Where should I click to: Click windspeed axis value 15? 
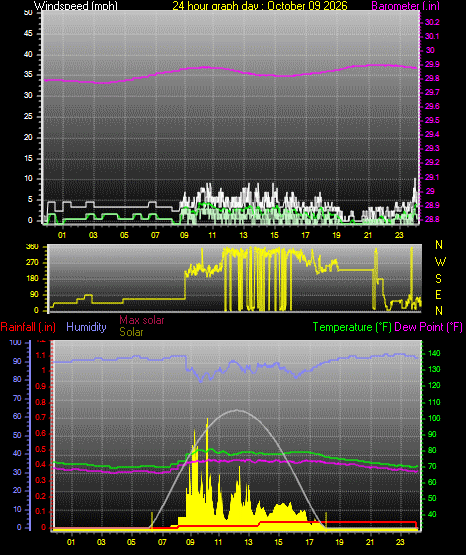tap(28, 158)
